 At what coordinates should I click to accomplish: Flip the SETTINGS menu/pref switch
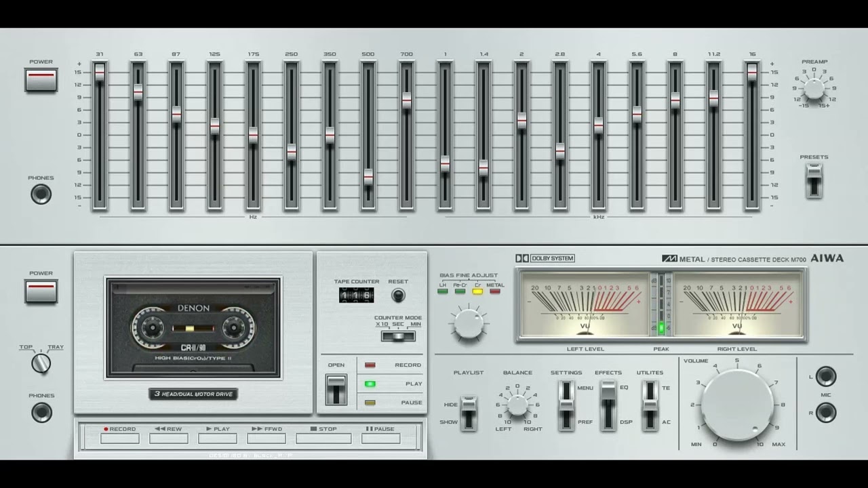coord(566,405)
